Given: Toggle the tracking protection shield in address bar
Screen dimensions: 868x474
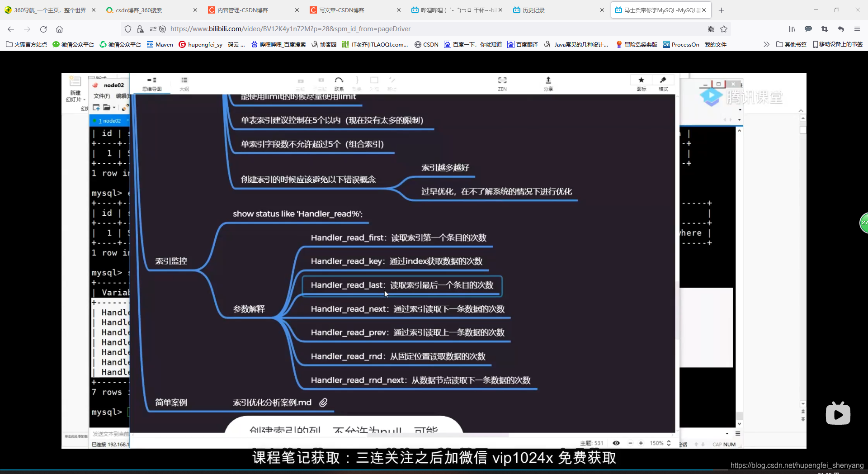Looking at the screenshot, I should click(128, 28).
